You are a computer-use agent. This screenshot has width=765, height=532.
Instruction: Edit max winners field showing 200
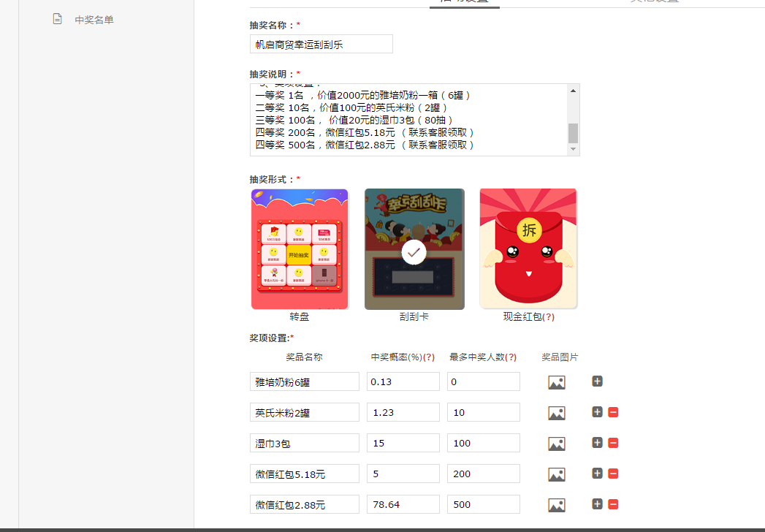click(x=484, y=474)
